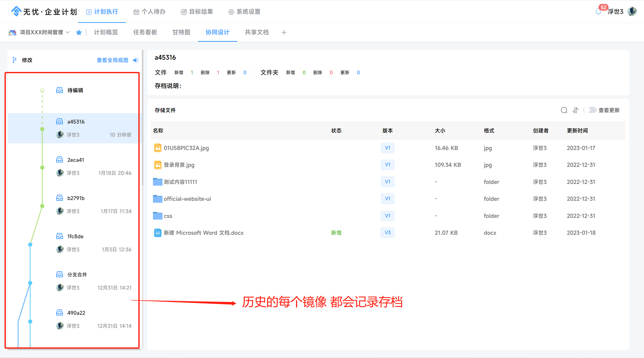Viewport: 644px width, 358px height.
Task: Select the 待编辑 entry in timeline
Action: coord(75,90)
